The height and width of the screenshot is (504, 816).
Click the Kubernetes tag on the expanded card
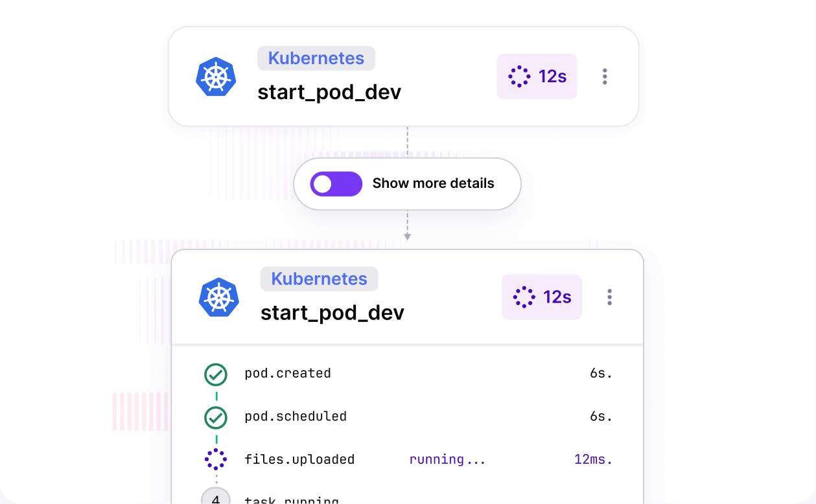point(320,279)
